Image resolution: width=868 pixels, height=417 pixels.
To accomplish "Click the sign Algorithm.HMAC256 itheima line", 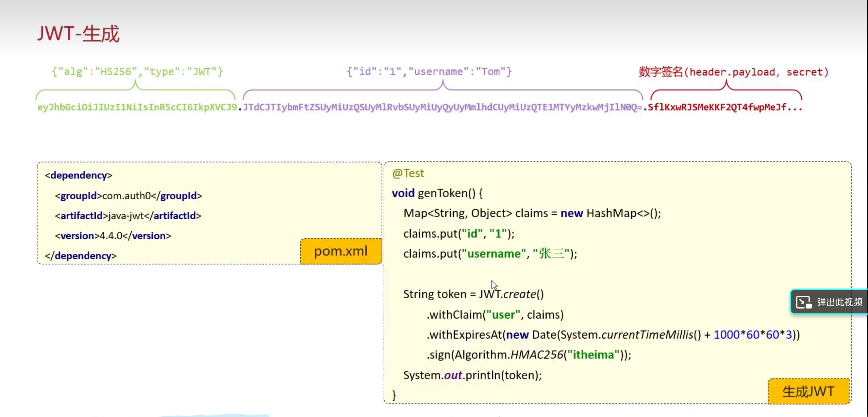I will (x=529, y=355).
